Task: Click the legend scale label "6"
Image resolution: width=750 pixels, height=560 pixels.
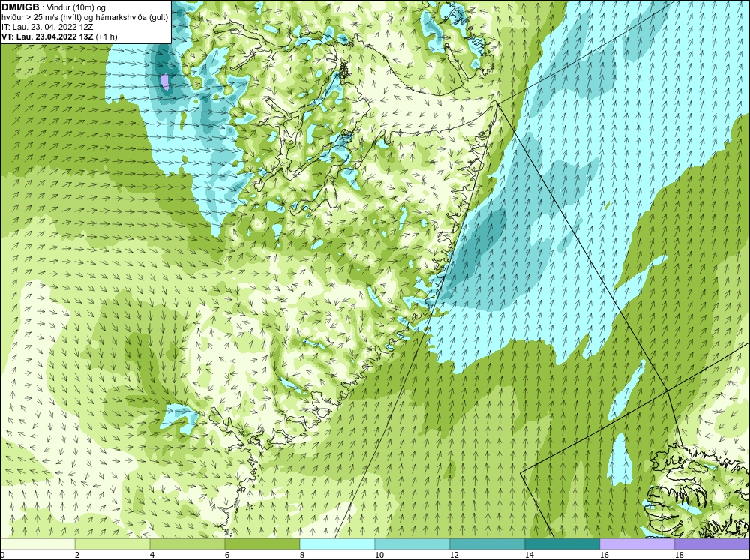Action: pos(226,555)
